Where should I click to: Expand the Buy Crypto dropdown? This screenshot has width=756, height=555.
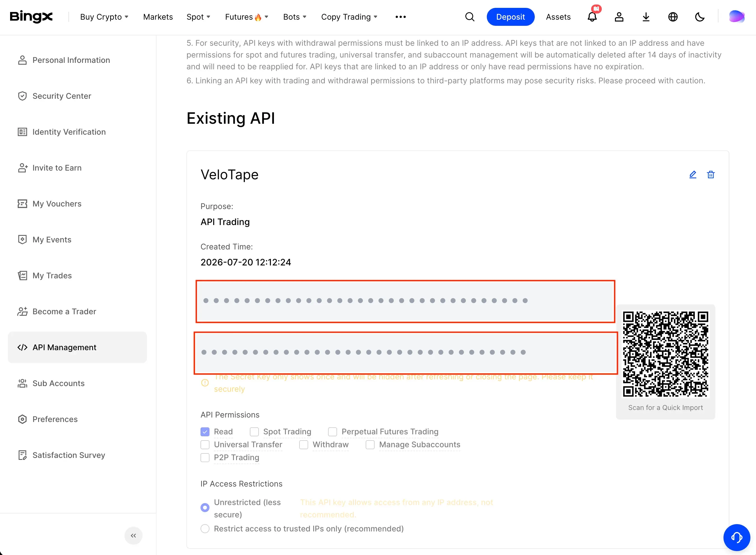point(104,17)
